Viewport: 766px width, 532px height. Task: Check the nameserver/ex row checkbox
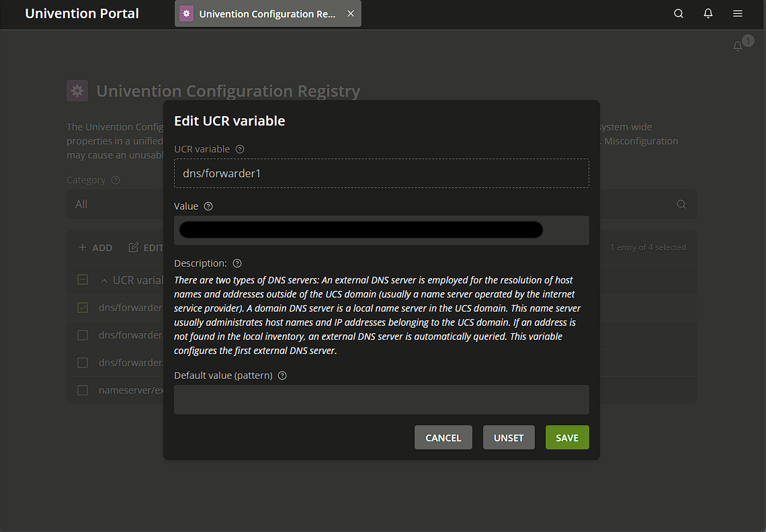(83, 390)
